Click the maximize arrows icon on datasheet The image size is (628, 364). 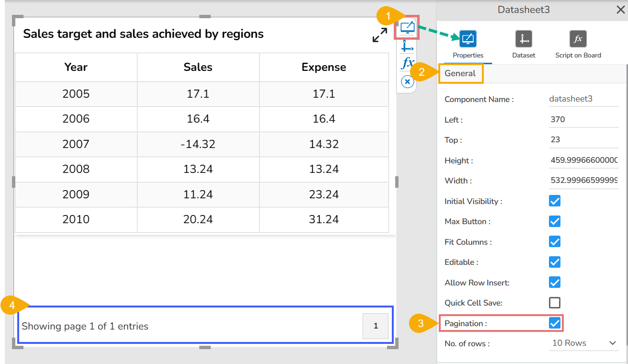point(380,34)
